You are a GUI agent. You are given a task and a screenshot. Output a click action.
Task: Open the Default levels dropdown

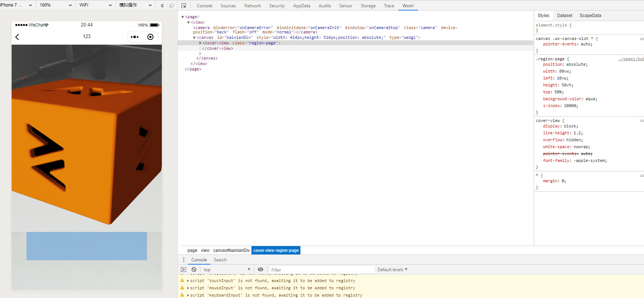[x=392, y=270]
